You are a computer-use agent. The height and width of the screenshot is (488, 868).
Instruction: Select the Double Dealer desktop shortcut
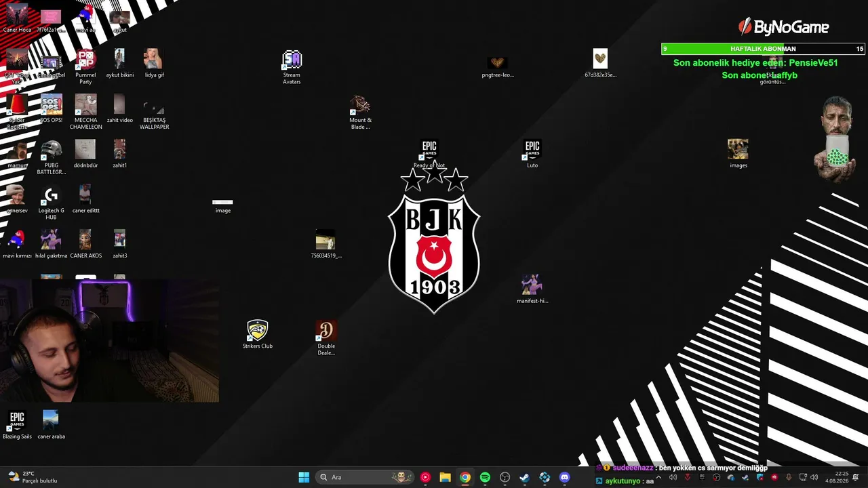pos(326,338)
